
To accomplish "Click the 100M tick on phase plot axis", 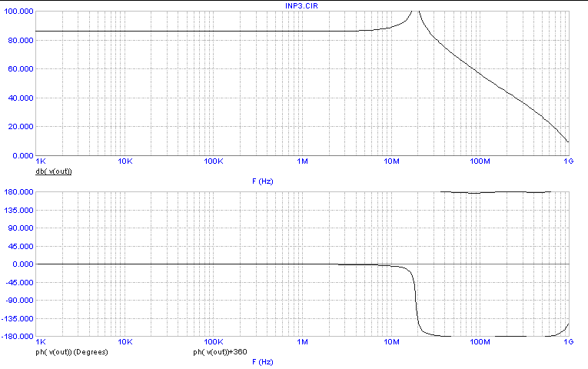I will coord(480,342).
